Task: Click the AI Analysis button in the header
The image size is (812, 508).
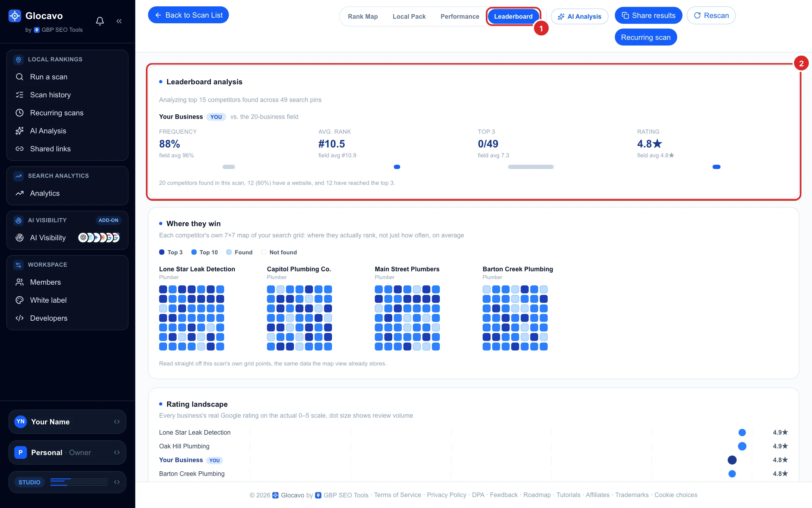Action: 579,17
